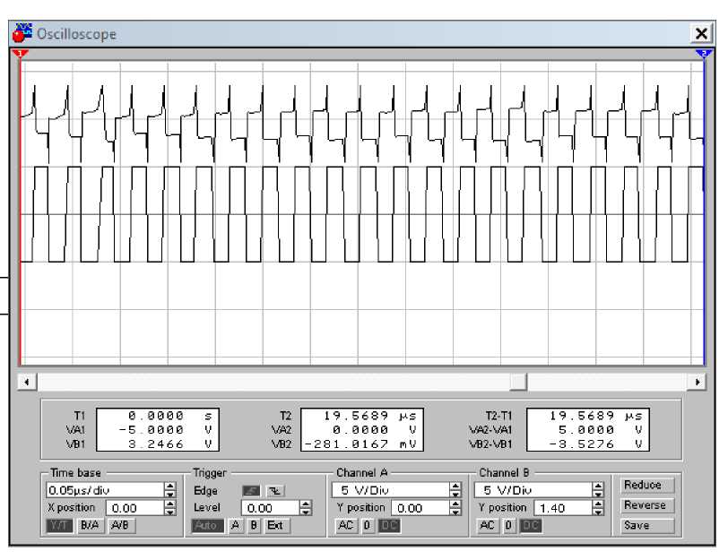Viewport: 728px width, 560px height.
Task: Click the blue T2 cursor marker
Action: [705, 54]
